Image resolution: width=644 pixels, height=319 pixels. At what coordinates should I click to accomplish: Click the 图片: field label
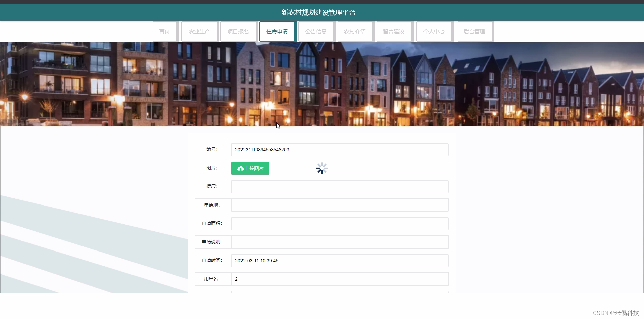pyautogui.click(x=212, y=168)
